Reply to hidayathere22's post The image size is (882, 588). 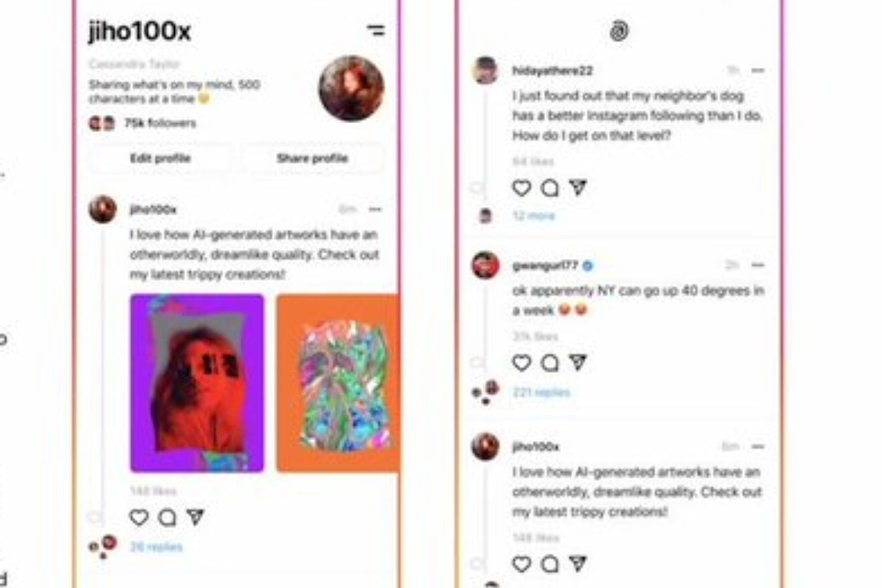point(550,188)
